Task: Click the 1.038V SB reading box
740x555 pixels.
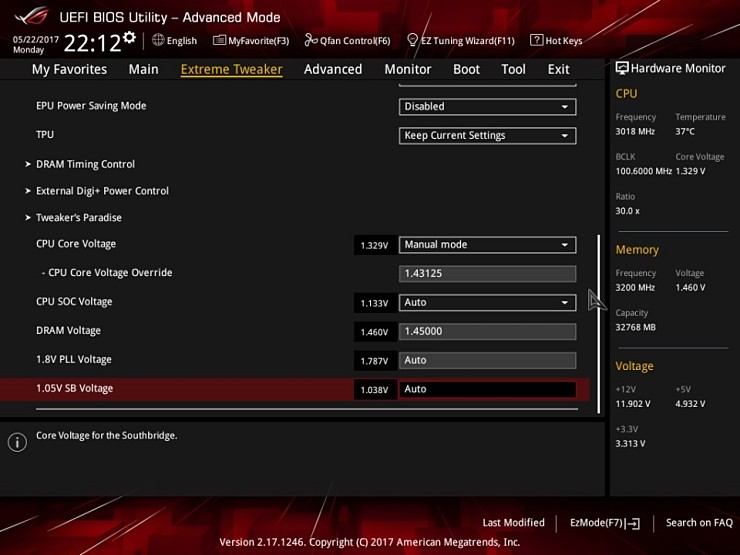Action: 375,390
